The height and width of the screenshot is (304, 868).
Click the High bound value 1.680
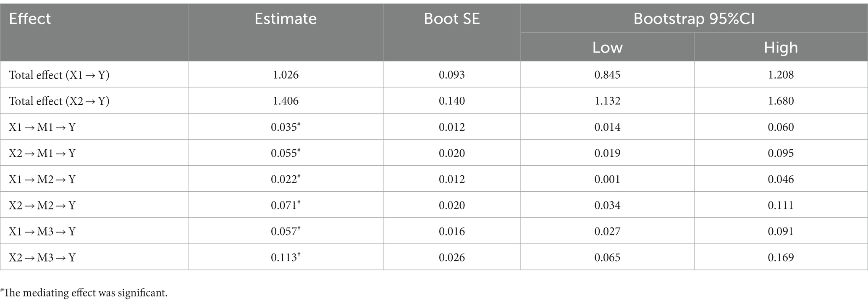pos(781,101)
